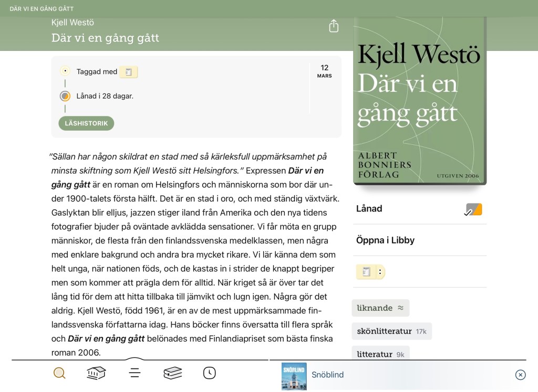Tap 'Öppna i Libby' to open book
Viewport: 538px width, 392px height.
pos(385,240)
